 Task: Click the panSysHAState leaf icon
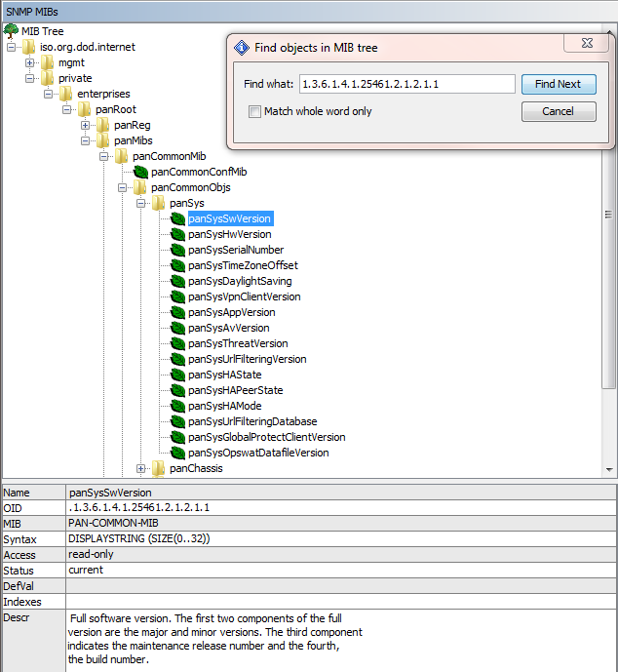(177, 375)
